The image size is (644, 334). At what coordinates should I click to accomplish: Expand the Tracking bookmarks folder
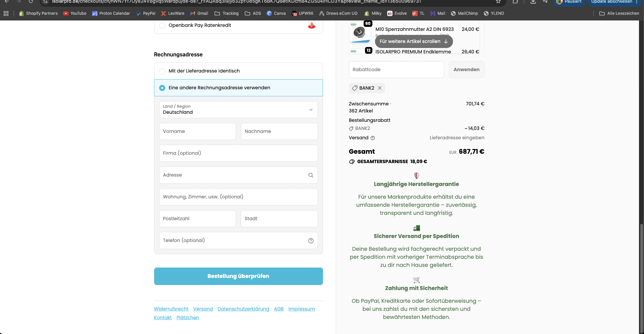227,13
